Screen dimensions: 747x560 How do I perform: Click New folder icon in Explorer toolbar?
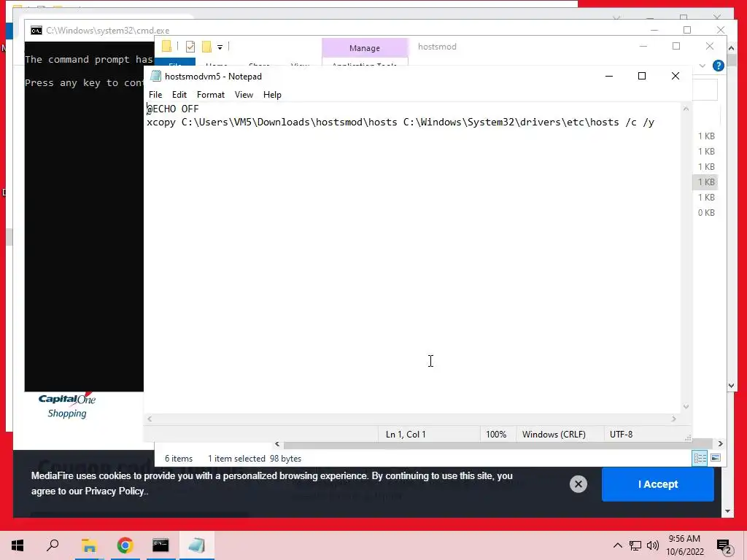206,47
